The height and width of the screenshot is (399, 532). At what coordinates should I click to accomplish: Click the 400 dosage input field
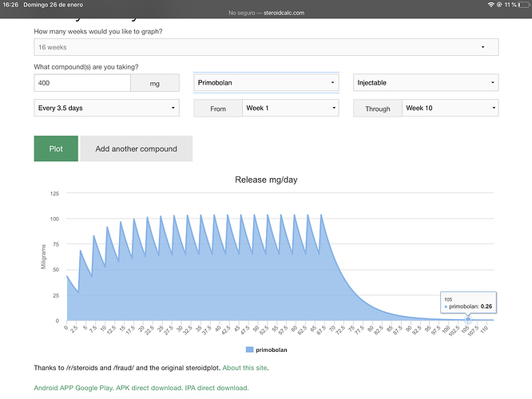[x=82, y=83]
